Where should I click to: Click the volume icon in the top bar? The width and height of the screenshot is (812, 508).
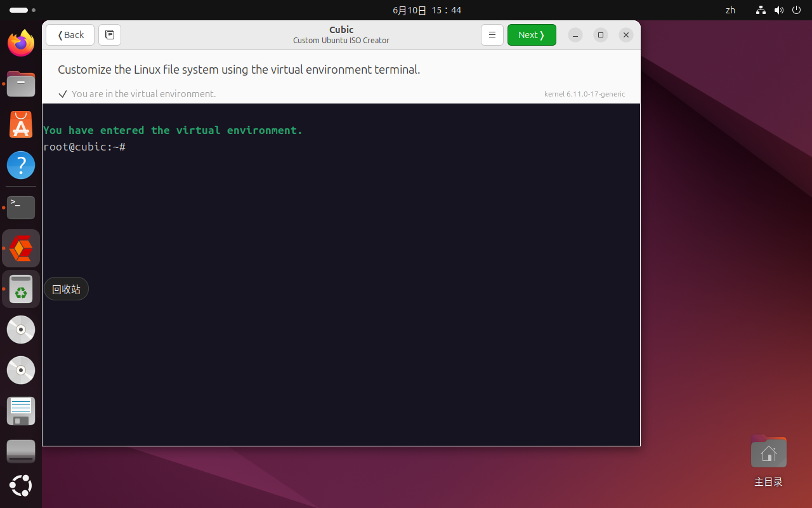pos(779,10)
